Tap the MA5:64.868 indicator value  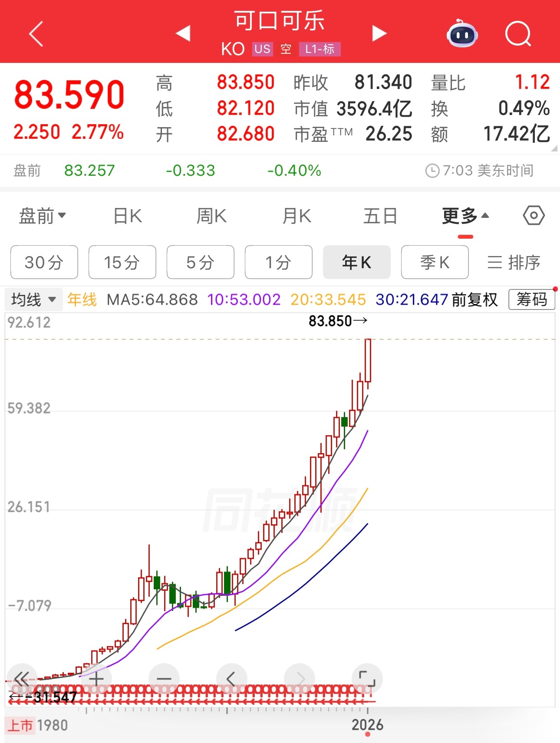(x=152, y=299)
